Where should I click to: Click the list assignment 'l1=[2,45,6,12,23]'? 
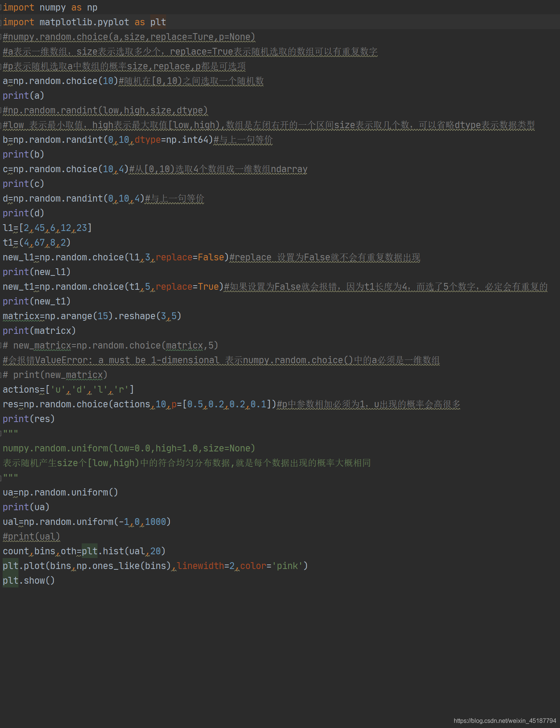pyautogui.click(x=47, y=228)
